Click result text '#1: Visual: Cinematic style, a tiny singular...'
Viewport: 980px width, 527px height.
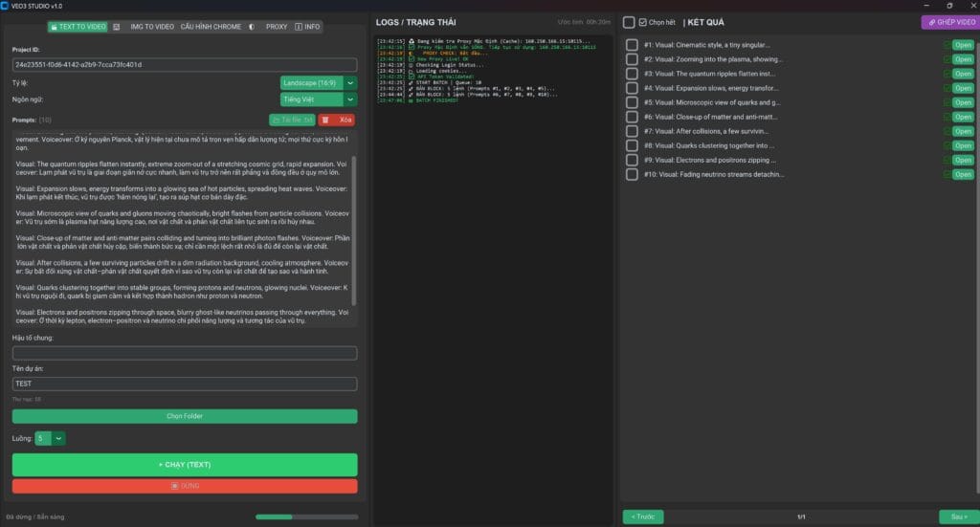click(707, 45)
